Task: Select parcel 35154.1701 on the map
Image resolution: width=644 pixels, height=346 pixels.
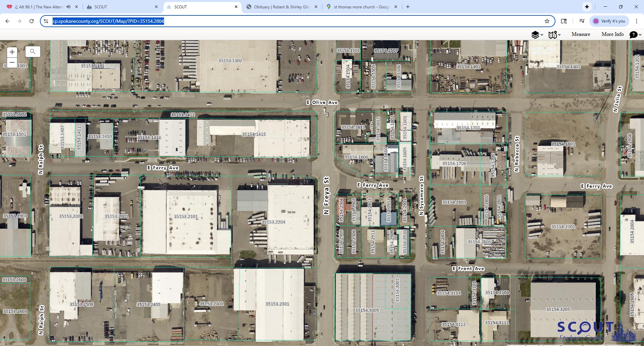Action: point(468,128)
